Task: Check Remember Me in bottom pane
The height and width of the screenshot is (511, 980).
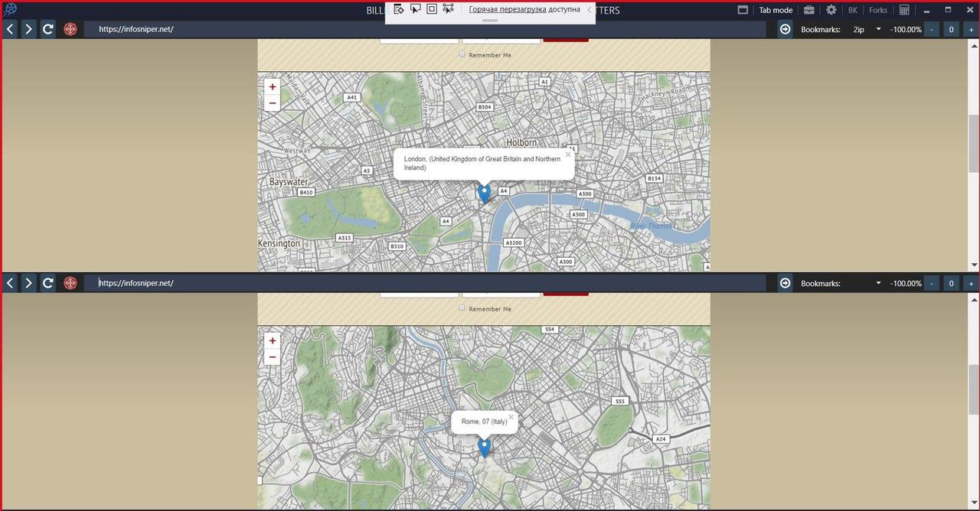Action: tap(462, 308)
